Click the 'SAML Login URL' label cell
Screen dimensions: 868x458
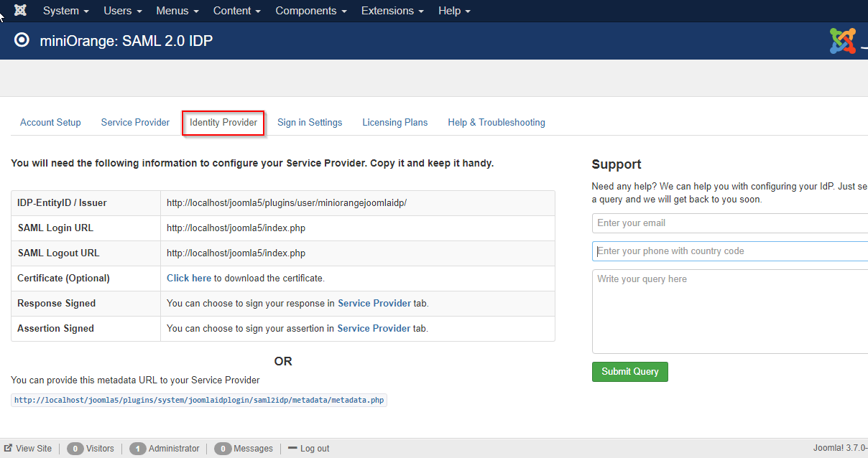(86, 228)
